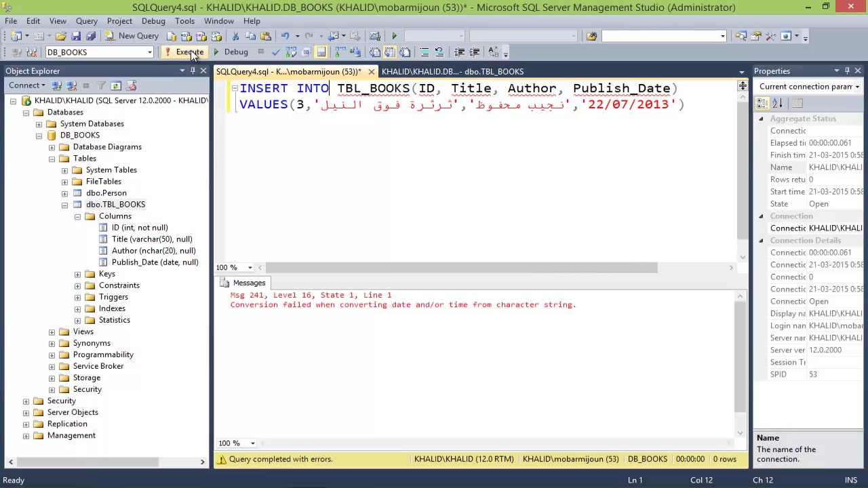Click the error message text in Messages

click(x=403, y=305)
